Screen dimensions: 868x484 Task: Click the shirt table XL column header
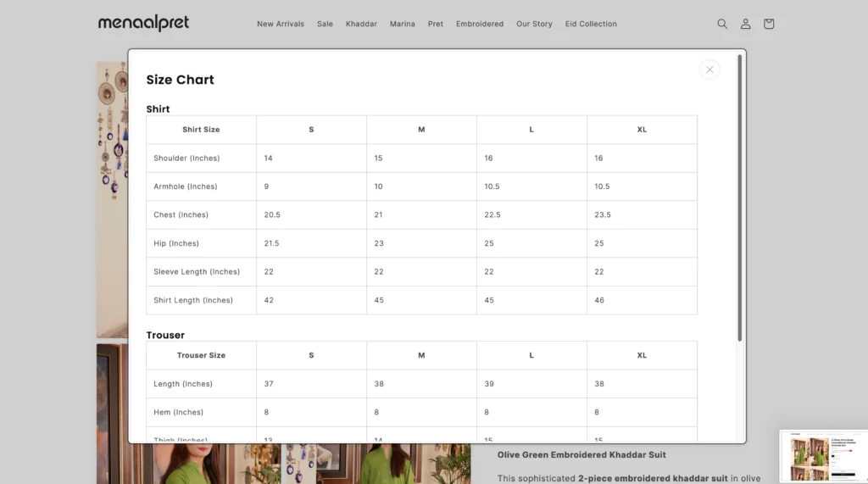[642, 130]
